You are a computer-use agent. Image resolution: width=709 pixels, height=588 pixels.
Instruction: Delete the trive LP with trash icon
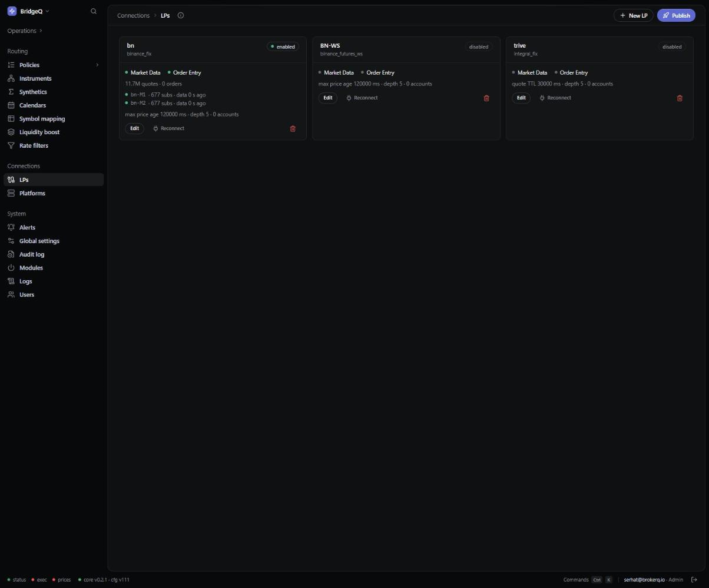(x=680, y=98)
